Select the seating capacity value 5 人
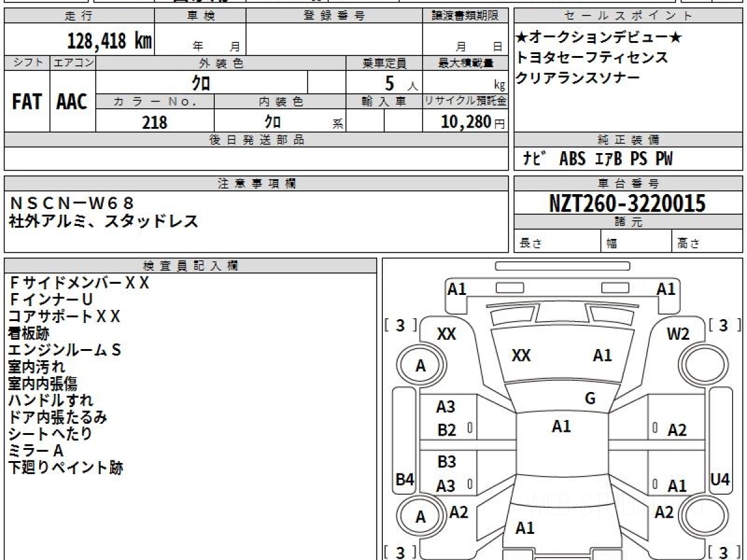 (x=401, y=83)
